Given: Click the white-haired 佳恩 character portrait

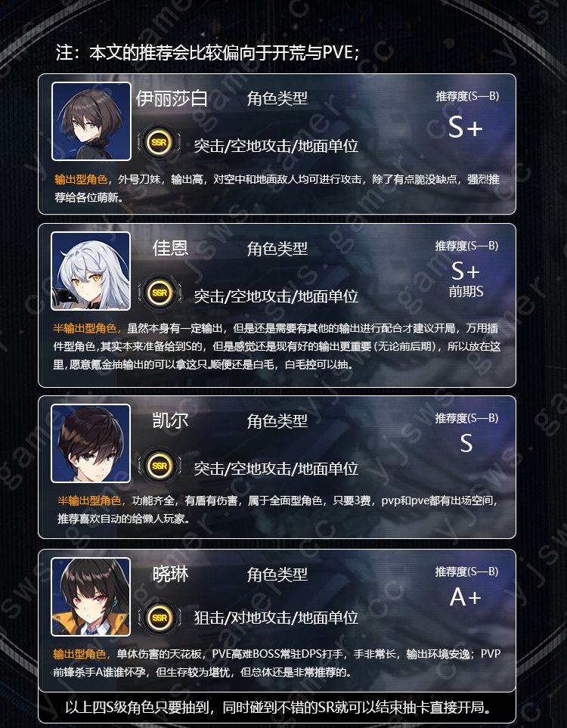Looking at the screenshot, I should tap(91, 271).
